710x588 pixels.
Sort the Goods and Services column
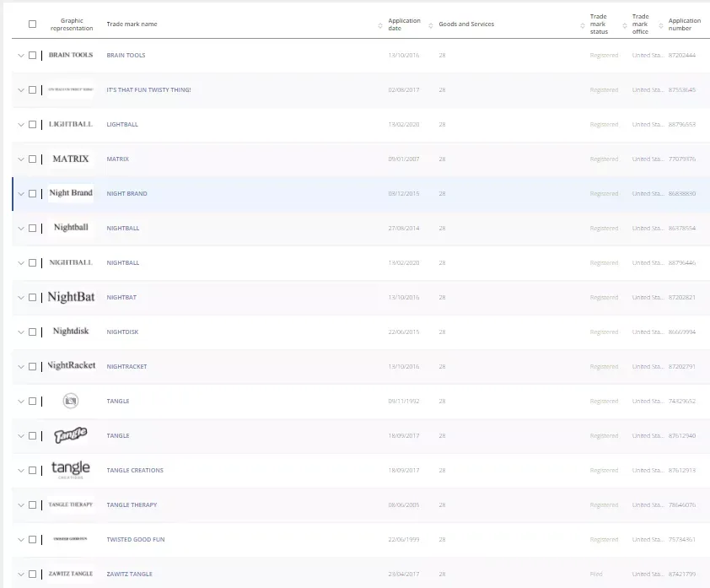point(582,24)
